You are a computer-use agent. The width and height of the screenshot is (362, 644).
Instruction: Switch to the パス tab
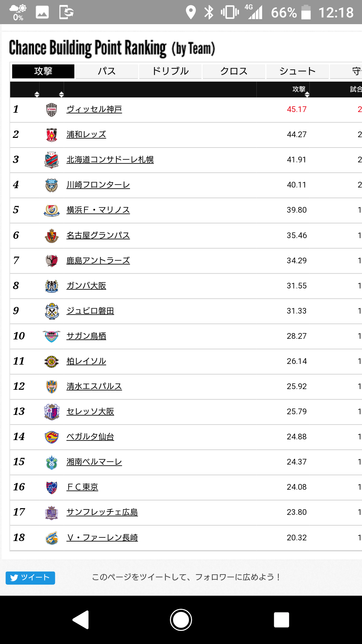click(x=107, y=71)
